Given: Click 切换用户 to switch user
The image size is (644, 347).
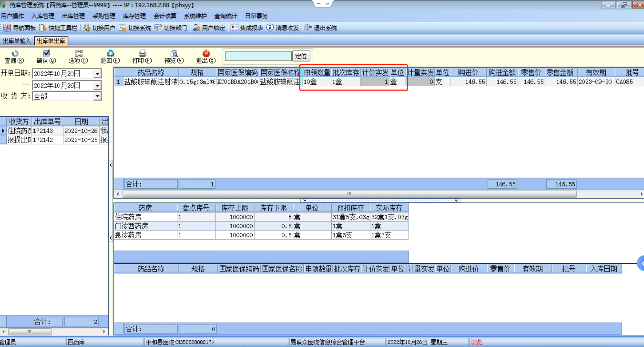Looking at the screenshot, I should pos(99,28).
